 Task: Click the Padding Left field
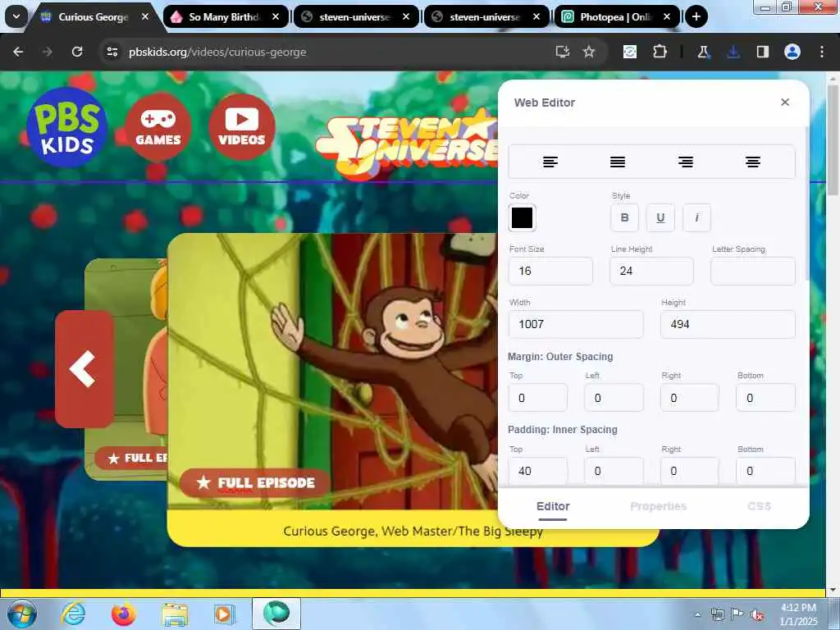coord(614,471)
